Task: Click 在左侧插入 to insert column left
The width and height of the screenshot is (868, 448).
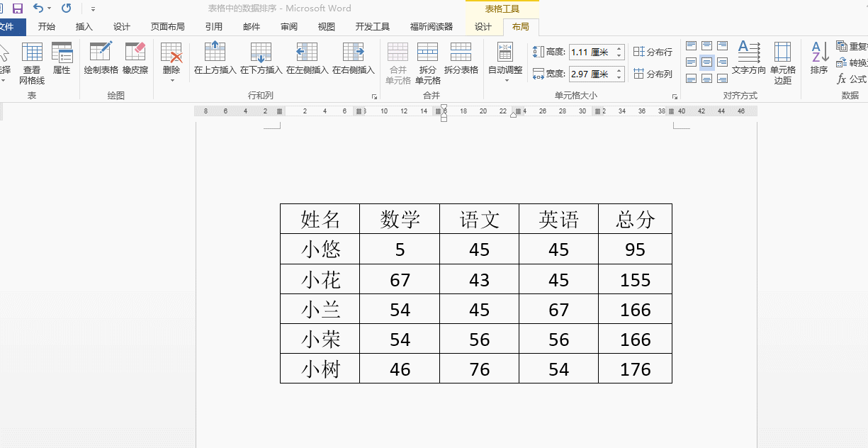Action: [x=307, y=58]
